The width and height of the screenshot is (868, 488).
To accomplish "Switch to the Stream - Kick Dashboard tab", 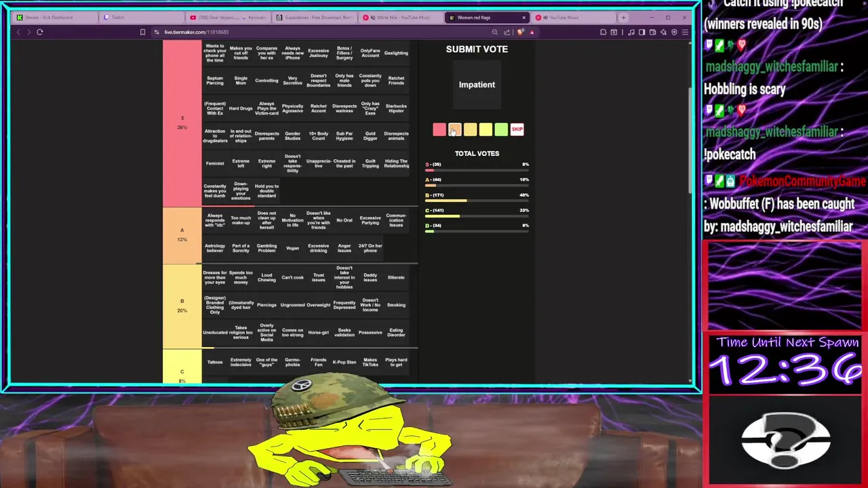I will click(x=54, y=18).
